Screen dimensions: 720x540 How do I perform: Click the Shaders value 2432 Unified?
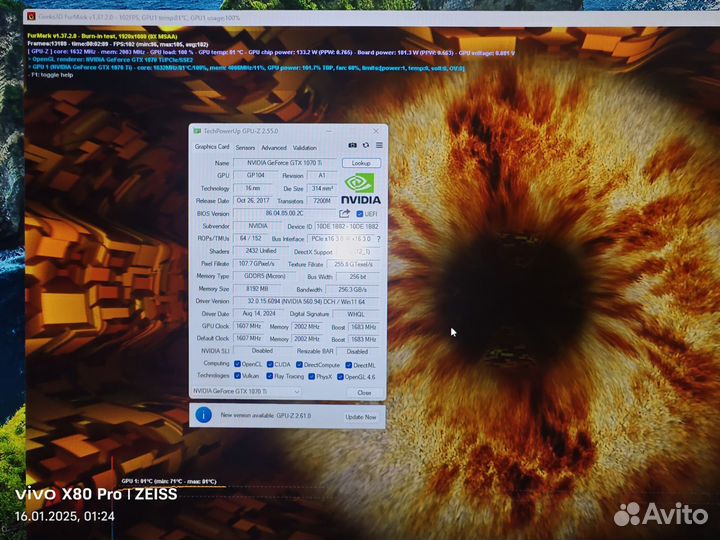(260, 251)
